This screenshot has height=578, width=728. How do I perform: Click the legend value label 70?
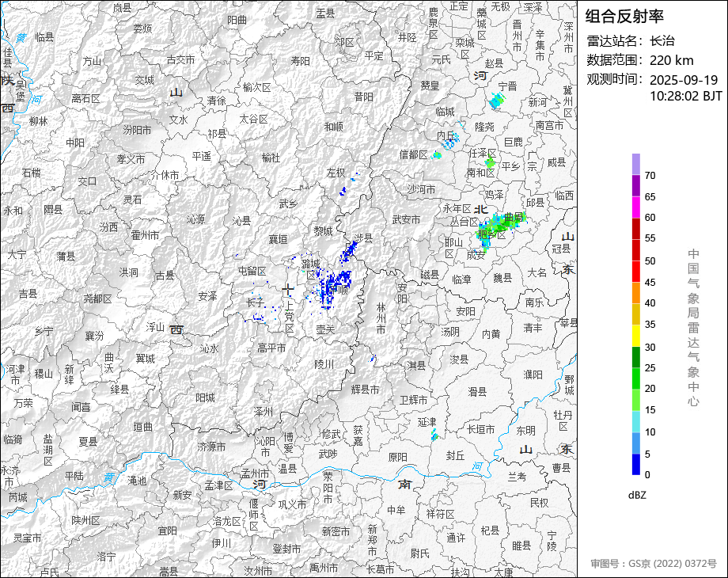pos(650,176)
